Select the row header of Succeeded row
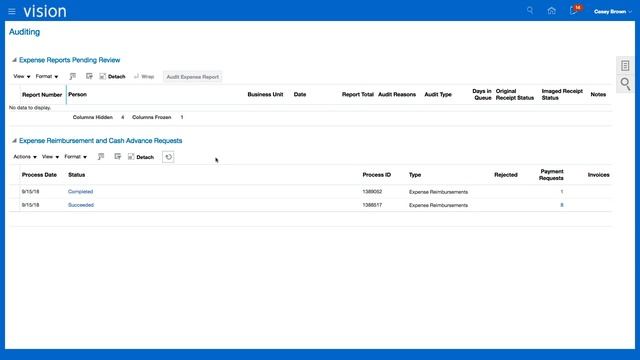Viewport: 640px width, 360px height. click(14, 205)
